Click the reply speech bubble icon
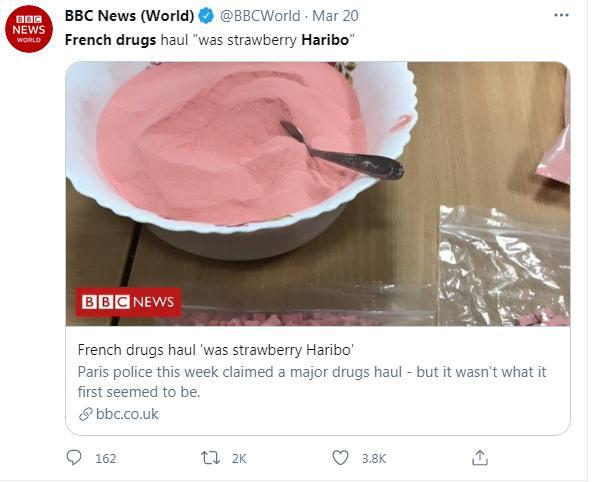Viewport: 600px width, 482px height. (74, 458)
